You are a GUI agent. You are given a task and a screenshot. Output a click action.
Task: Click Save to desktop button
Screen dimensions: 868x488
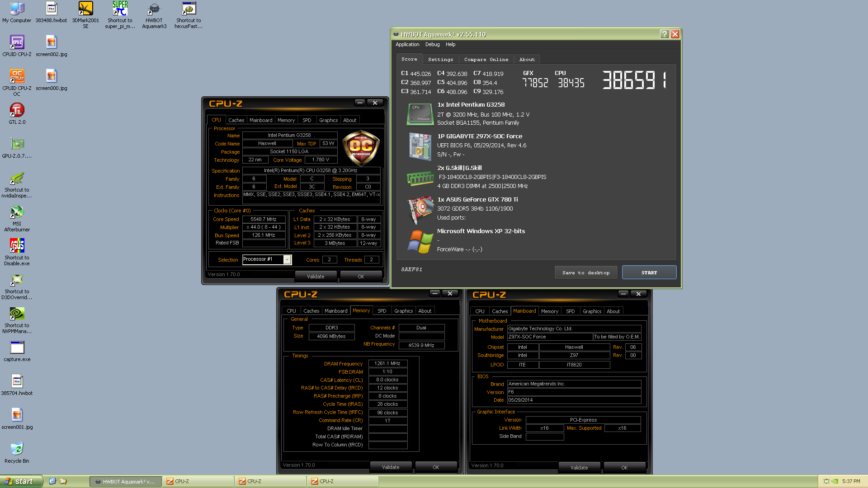[x=586, y=272]
